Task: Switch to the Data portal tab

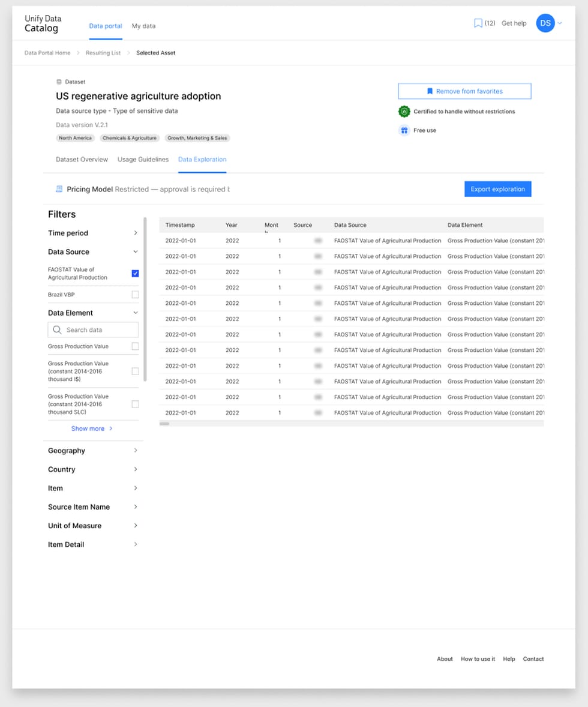Action: pyautogui.click(x=106, y=26)
